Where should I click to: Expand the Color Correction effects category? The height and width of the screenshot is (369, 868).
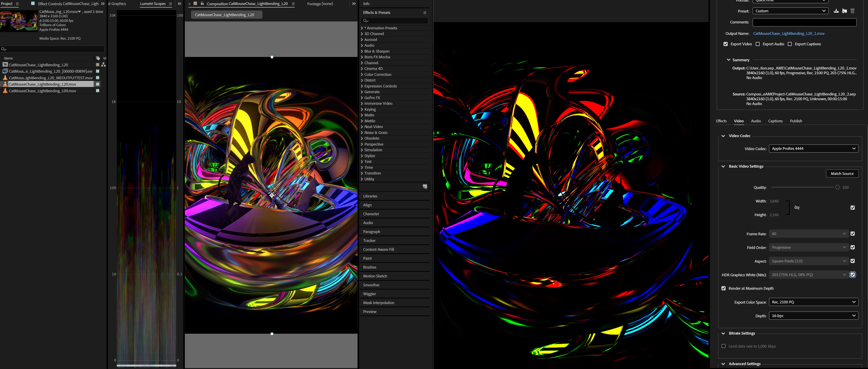(377, 74)
